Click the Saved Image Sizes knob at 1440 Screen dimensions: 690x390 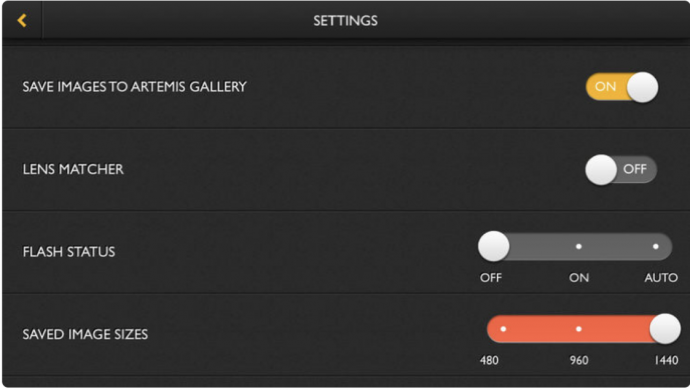tap(665, 329)
